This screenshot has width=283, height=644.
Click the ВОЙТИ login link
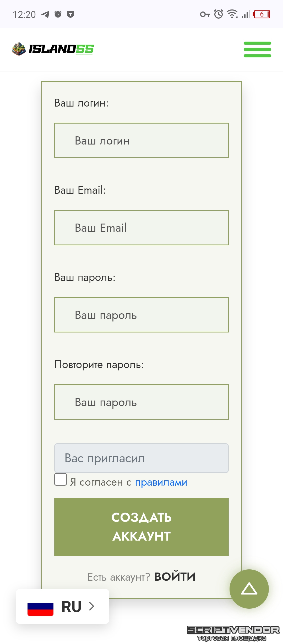[175, 577]
